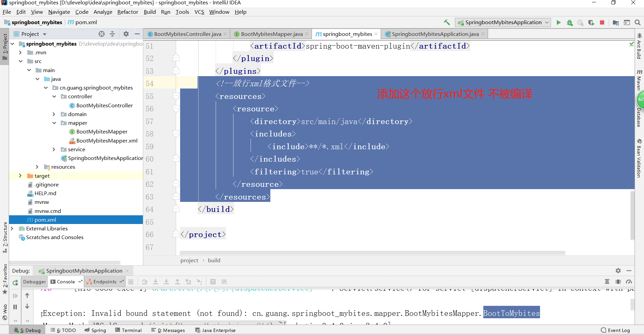Image resolution: width=644 pixels, height=335 pixels.
Task: Click the Step Over debugger icon
Action: 144,282
